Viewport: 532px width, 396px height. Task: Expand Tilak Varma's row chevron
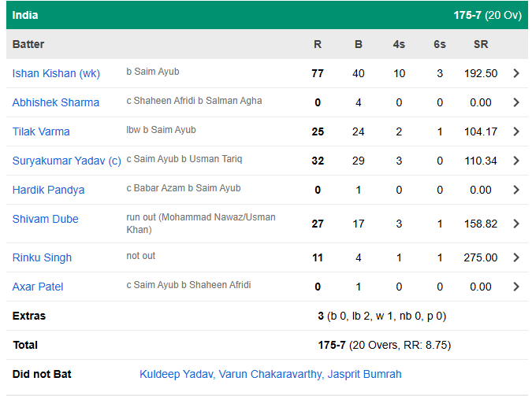pyautogui.click(x=516, y=131)
